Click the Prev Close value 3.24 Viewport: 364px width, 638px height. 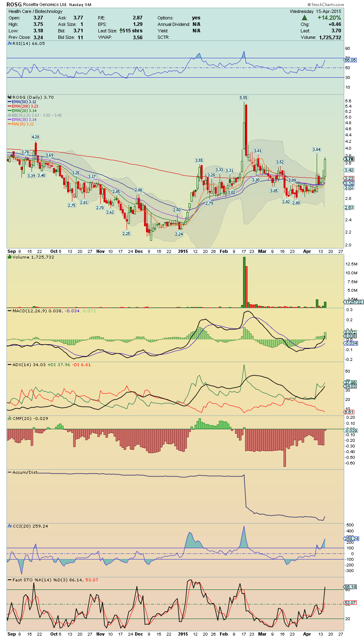[x=38, y=37]
